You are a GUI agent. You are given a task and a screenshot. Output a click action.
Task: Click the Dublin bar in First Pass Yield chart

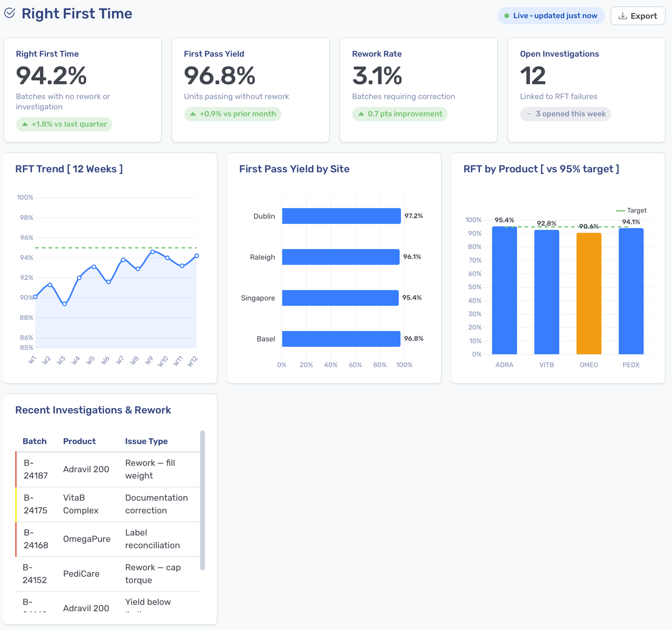coord(341,216)
